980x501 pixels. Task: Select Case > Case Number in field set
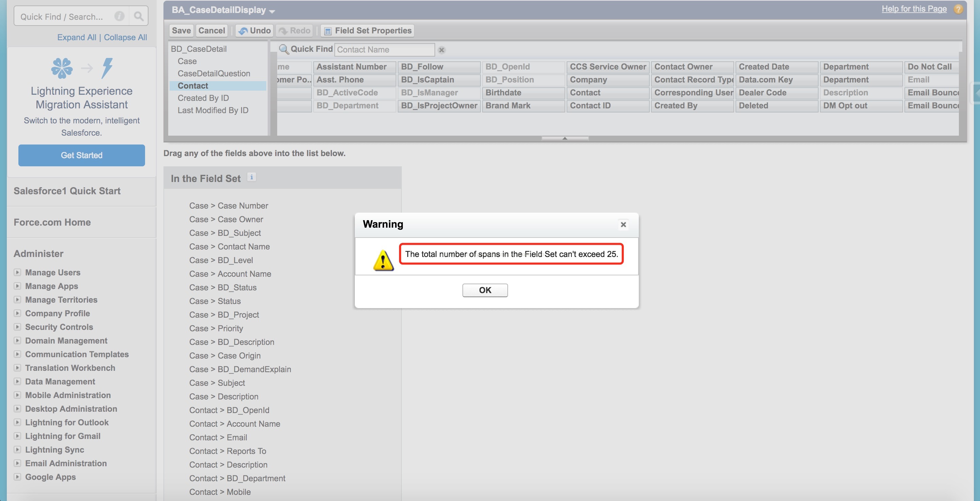228,206
